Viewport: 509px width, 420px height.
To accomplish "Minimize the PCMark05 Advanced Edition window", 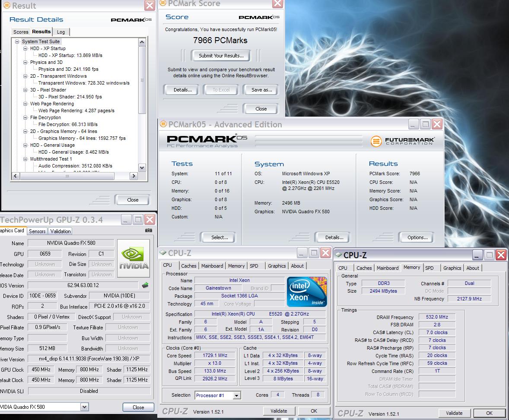I will click(413, 124).
